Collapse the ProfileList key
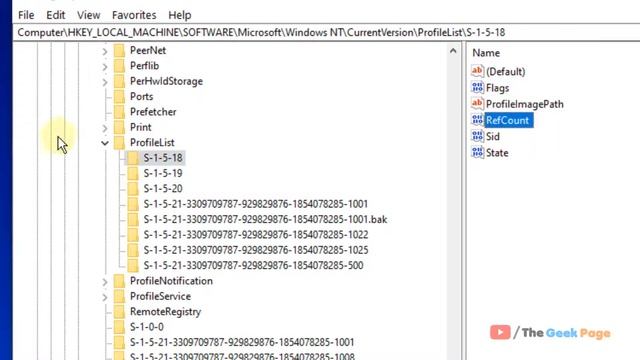The width and height of the screenshot is (640, 360). point(105,143)
